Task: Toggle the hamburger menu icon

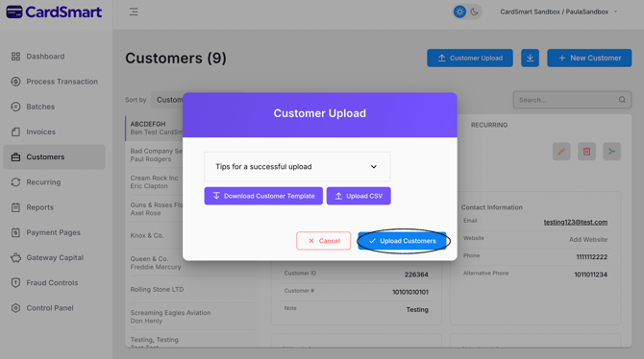Action: (x=134, y=12)
